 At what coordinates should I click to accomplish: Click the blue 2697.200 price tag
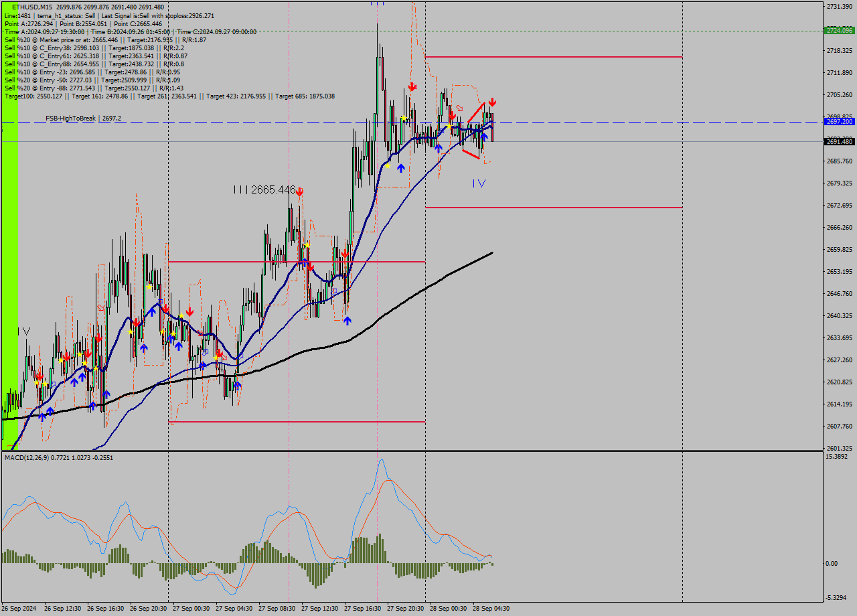pyautogui.click(x=840, y=122)
